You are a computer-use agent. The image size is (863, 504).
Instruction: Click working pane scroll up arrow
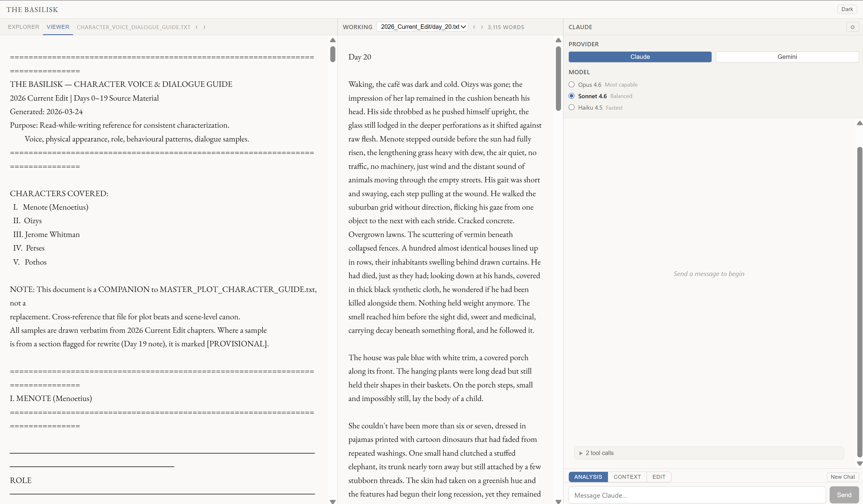point(558,40)
